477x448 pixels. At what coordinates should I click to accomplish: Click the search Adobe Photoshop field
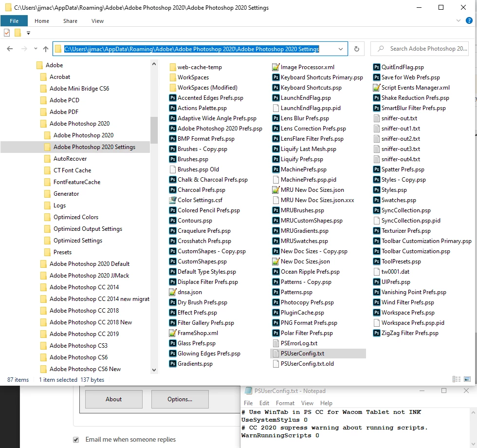tap(420, 49)
